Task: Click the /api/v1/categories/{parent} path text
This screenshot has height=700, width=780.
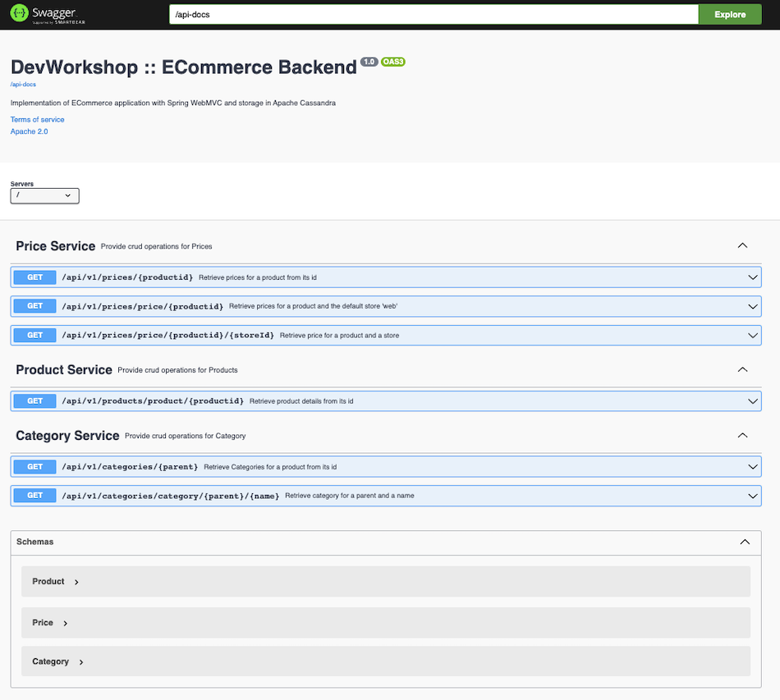Action: pos(130,467)
